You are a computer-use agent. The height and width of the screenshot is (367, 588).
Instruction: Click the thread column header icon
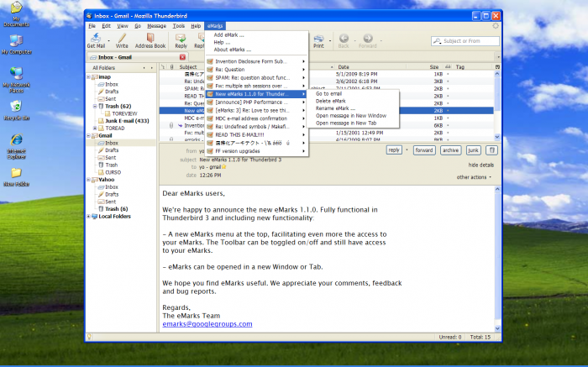coord(163,66)
